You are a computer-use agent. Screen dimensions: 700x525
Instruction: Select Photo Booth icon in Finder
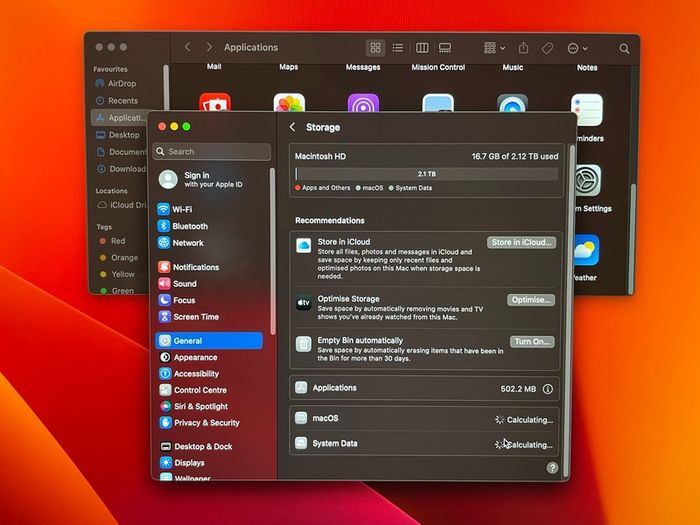coord(215,102)
